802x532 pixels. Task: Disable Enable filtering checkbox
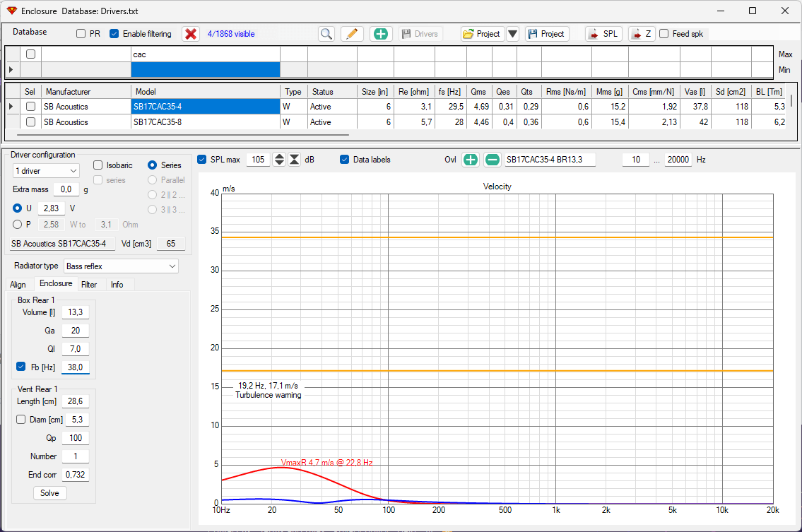point(114,34)
